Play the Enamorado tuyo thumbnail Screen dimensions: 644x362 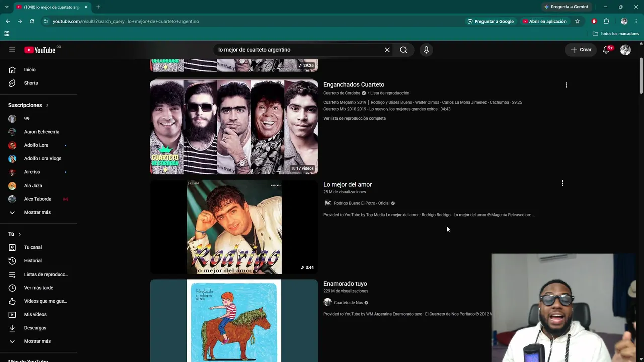234,321
